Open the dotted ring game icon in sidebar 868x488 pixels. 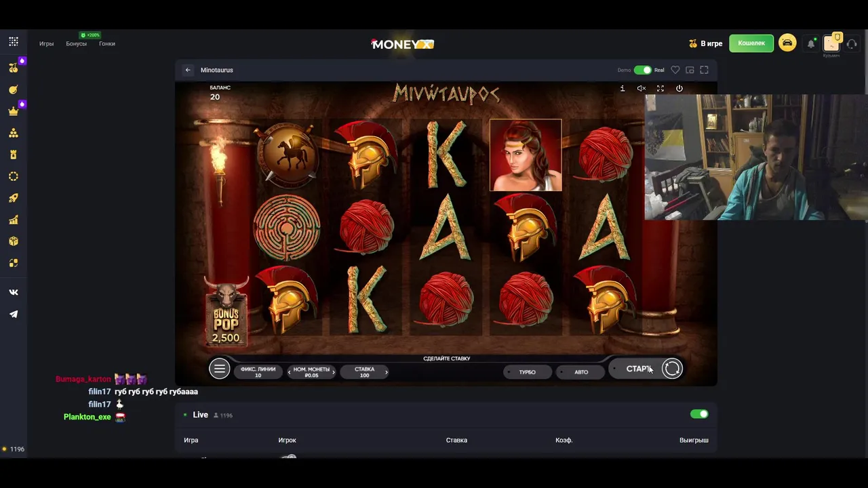(14, 176)
